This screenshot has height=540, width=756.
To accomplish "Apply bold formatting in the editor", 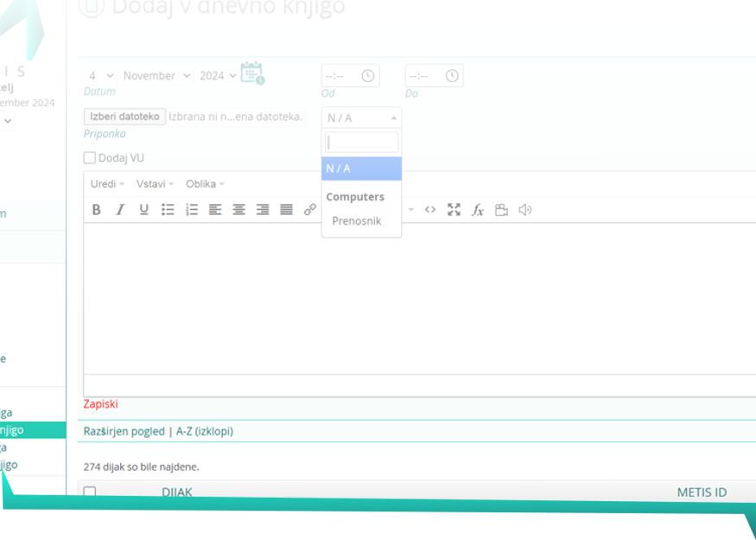I will [96, 210].
